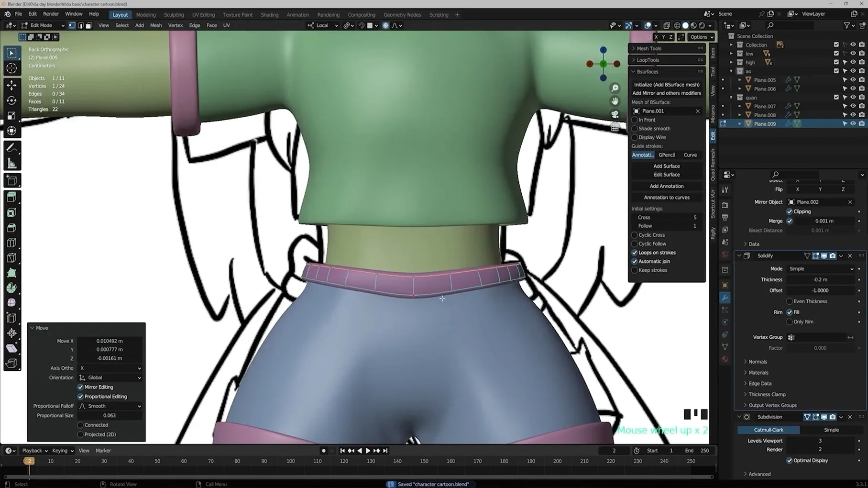This screenshot has width=868, height=488.
Task: Select the Spin tool
Action: [11, 288]
